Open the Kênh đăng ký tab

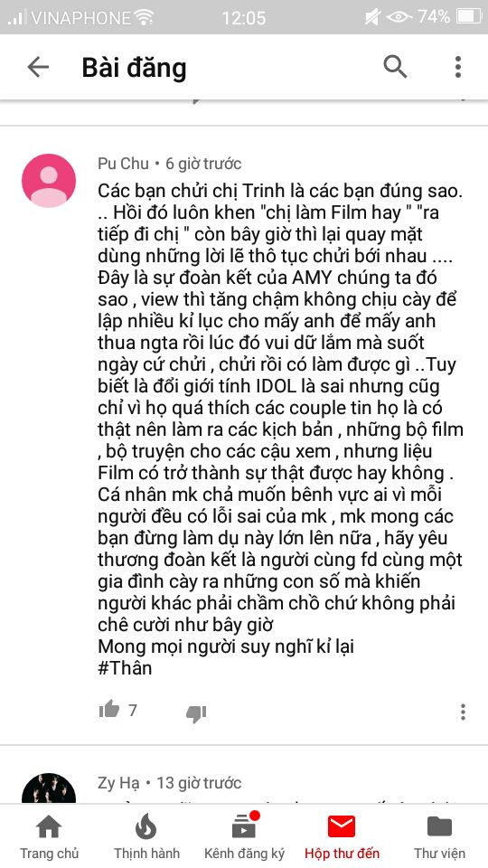click(x=244, y=837)
